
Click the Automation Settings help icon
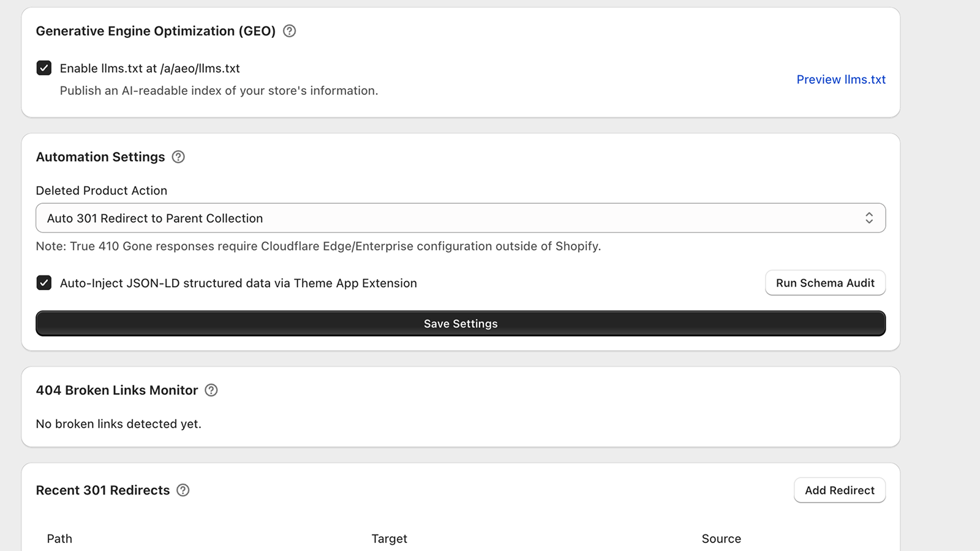point(178,157)
